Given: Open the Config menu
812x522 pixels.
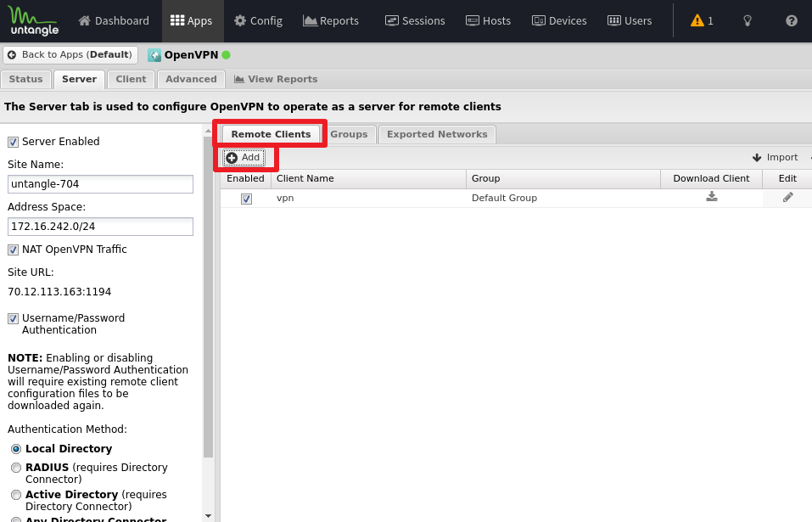Looking at the screenshot, I should (259, 20).
